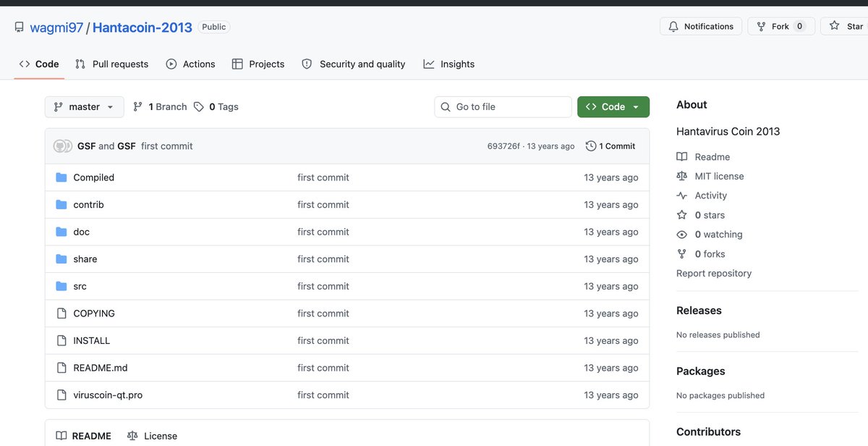Select the License tab below file list
The width and height of the screenshot is (868, 446).
pos(152,436)
